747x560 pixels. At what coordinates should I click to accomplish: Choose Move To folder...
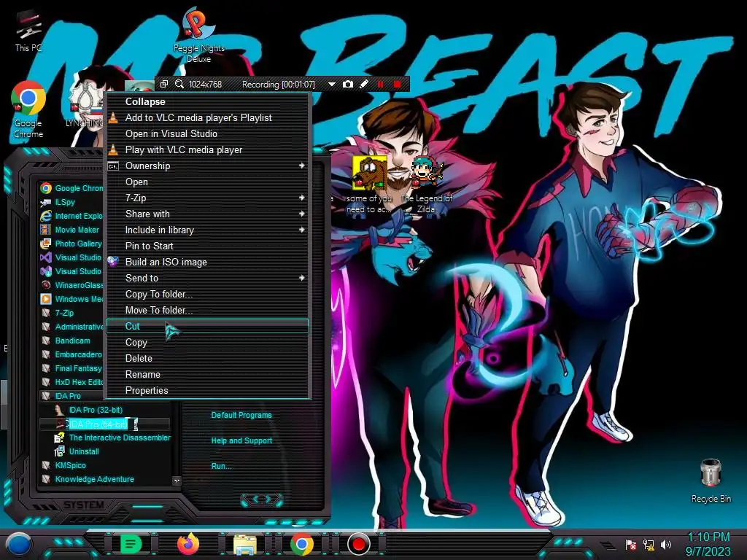(x=208, y=310)
